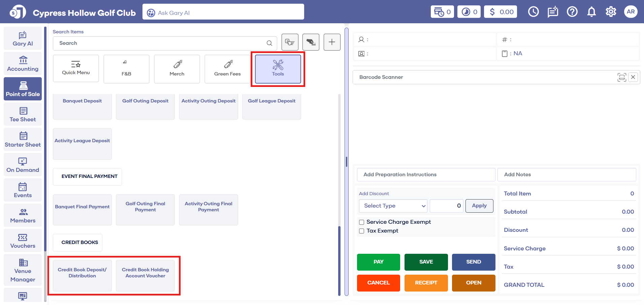
Task: Click the clock icon in header
Action: click(x=533, y=12)
